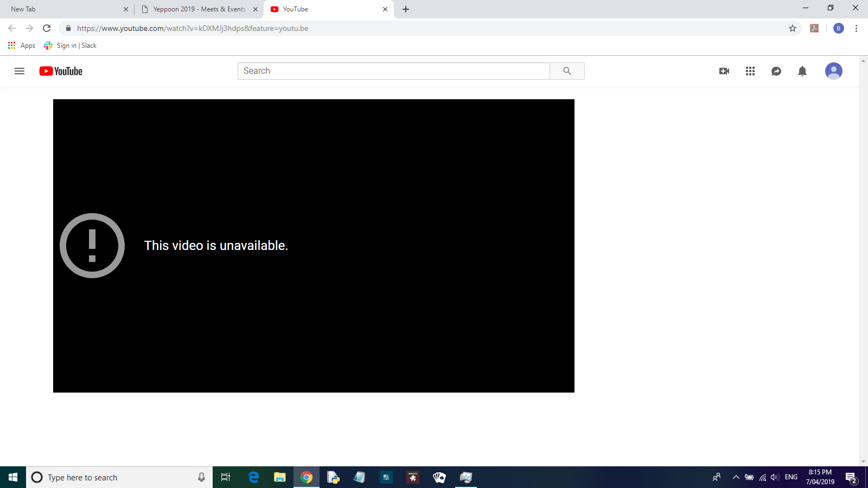Open the YouTube account avatar menu
This screenshot has width=868, height=488.
point(833,71)
